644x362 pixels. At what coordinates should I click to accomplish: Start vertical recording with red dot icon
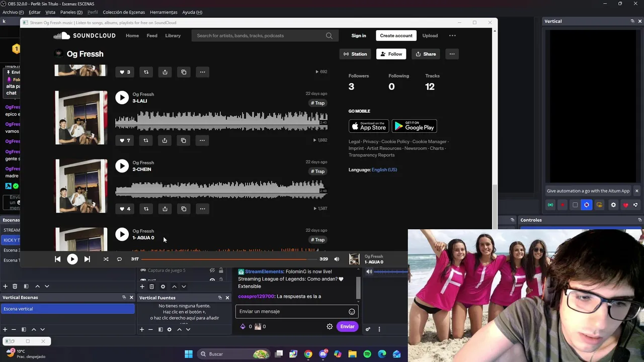[x=562, y=205]
